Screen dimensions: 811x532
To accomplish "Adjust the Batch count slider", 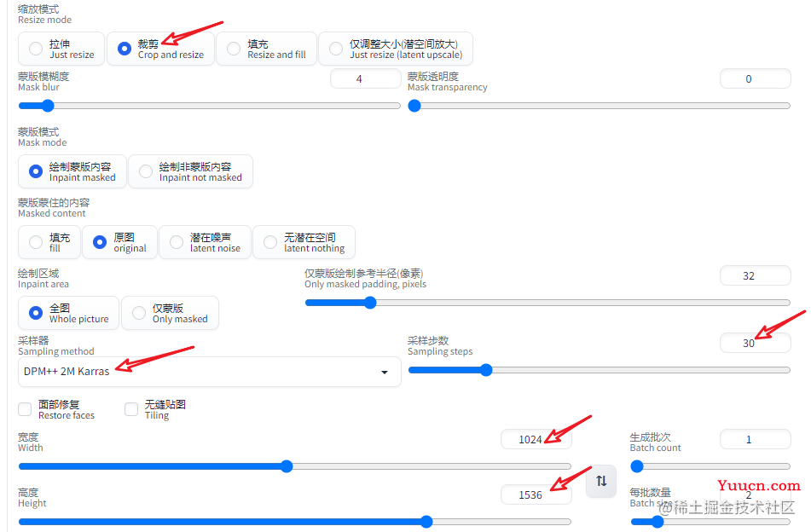I will 710,466.
